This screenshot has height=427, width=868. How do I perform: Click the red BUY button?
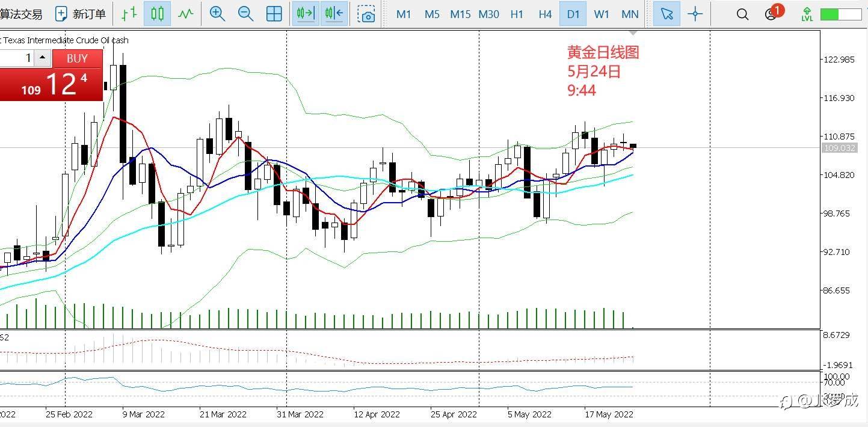click(x=77, y=58)
